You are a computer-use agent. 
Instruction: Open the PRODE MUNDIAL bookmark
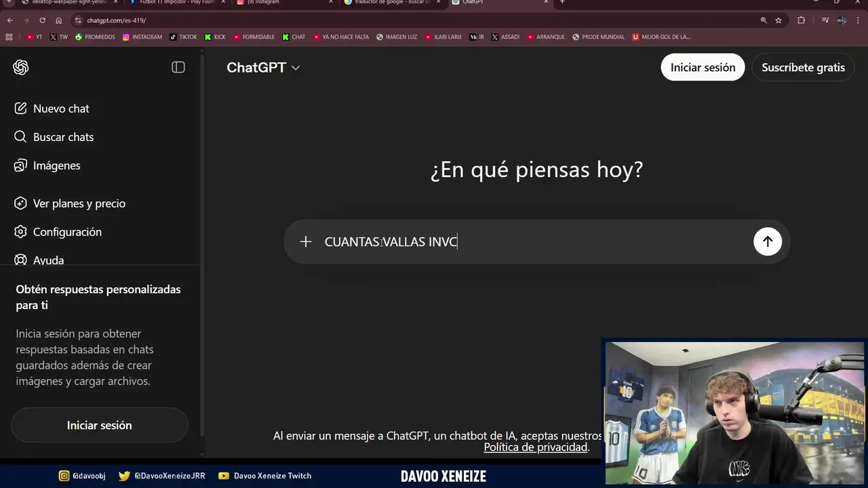[x=598, y=37]
